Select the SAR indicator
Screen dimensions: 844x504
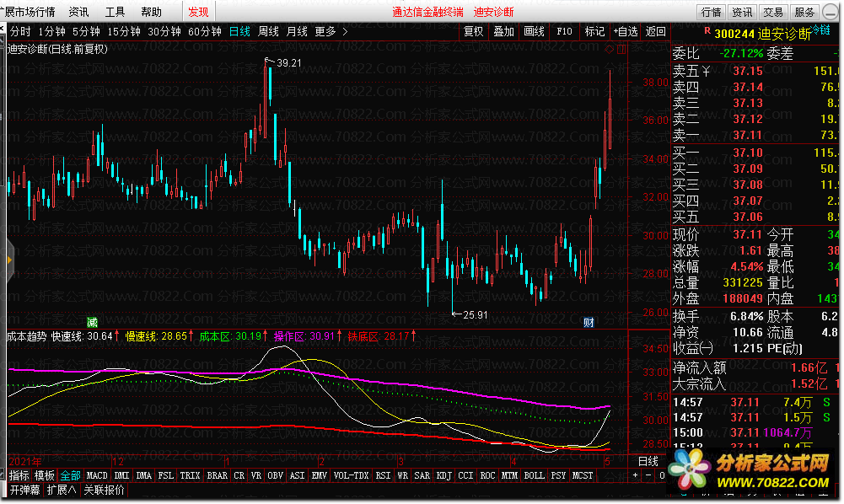422,475
